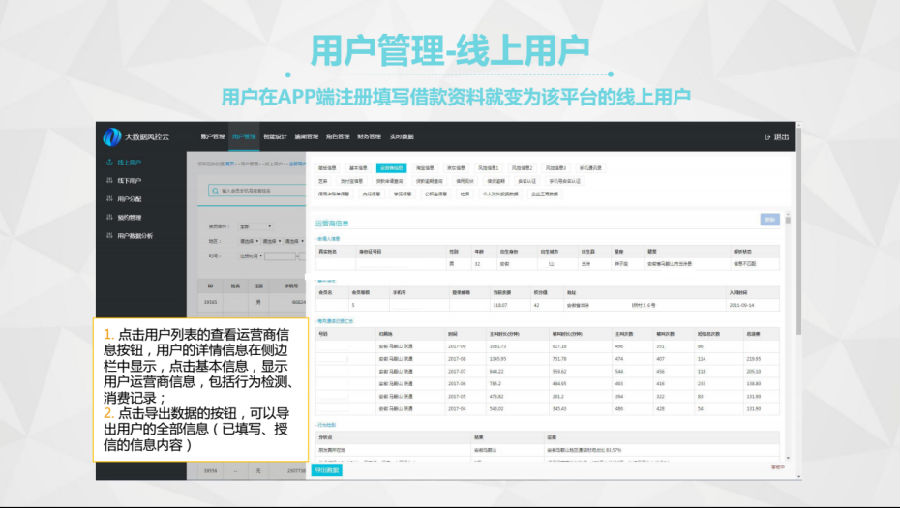900x508 pixels.
Task: Expand the first 地区 请选择 dropdown
Action: (248, 241)
